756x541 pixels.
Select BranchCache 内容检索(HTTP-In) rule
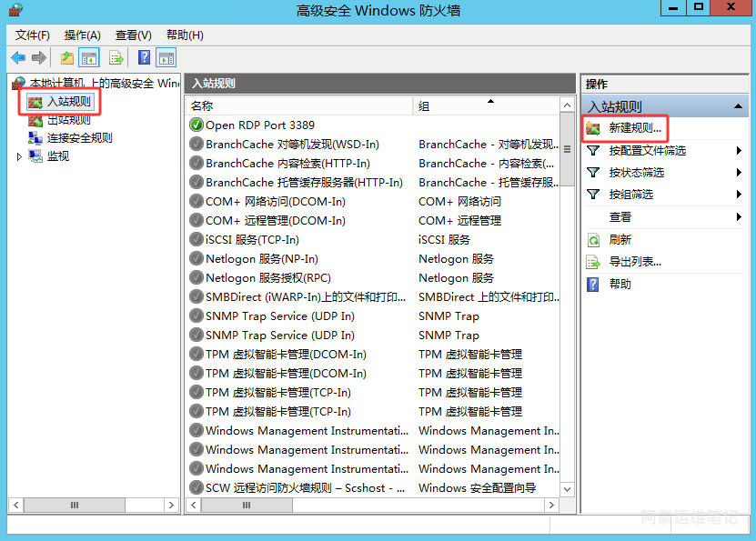click(287, 164)
